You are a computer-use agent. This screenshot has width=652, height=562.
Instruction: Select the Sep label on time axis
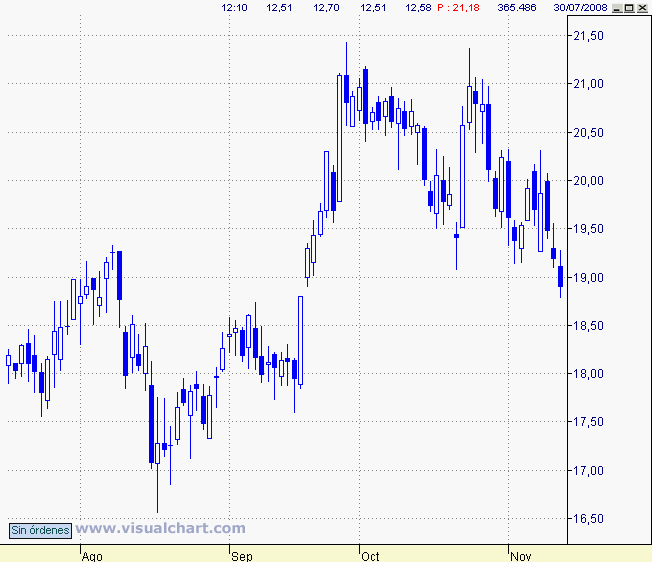pyautogui.click(x=242, y=556)
